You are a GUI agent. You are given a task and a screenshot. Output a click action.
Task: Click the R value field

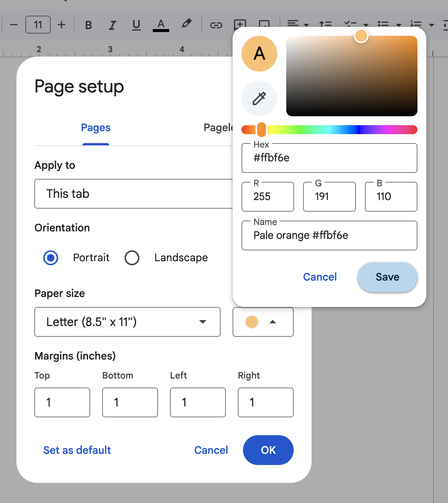coord(268,197)
